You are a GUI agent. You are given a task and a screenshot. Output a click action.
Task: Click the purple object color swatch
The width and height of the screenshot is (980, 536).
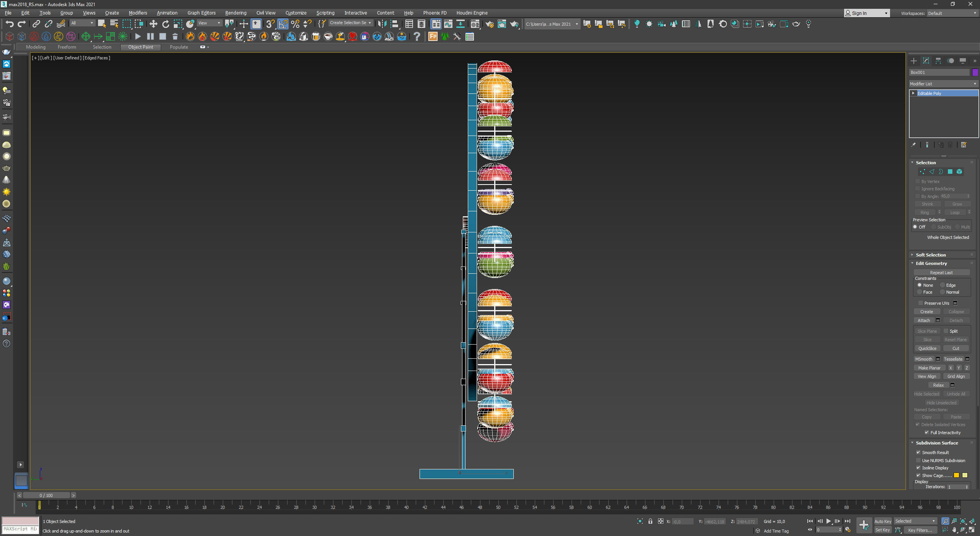[x=975, y=72]
